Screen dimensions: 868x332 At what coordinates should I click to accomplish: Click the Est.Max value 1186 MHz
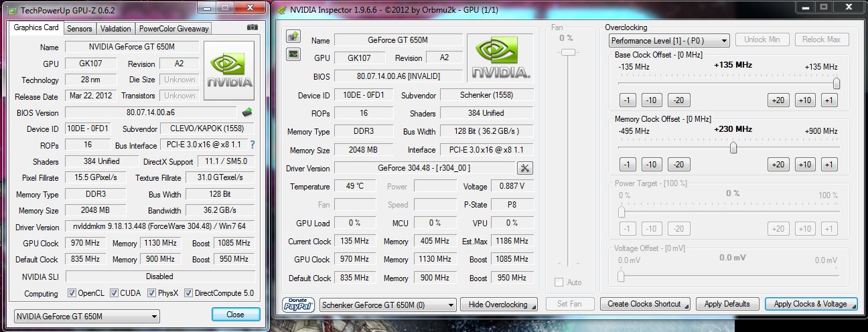pos(512,241)
